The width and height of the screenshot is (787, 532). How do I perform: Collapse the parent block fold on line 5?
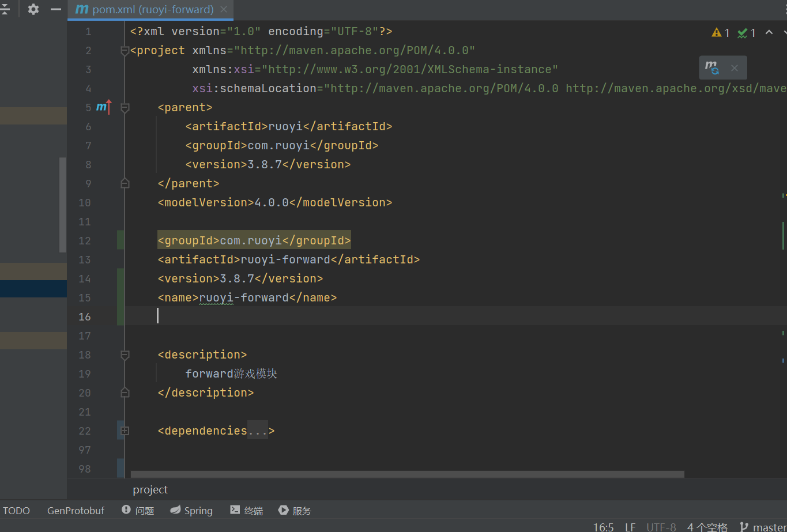(125, 108)
